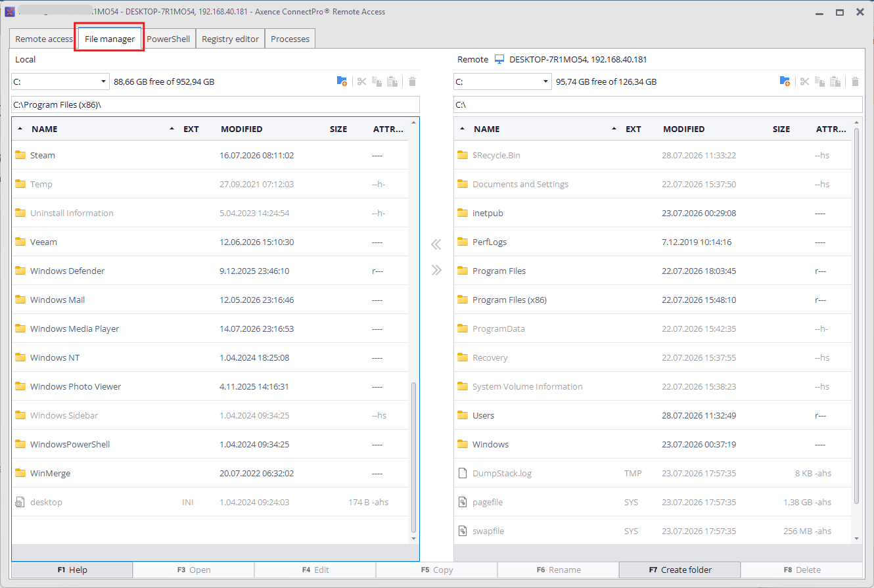The width and height of the screenshot is (874, 588).
Task: Click the Local pane trash delete icon
Action: 413,81
